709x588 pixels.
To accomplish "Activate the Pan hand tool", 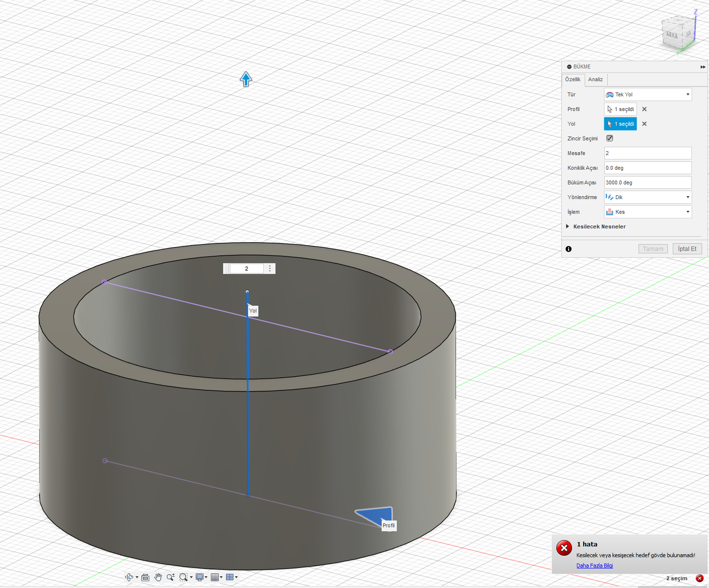I will coord(158,577).
